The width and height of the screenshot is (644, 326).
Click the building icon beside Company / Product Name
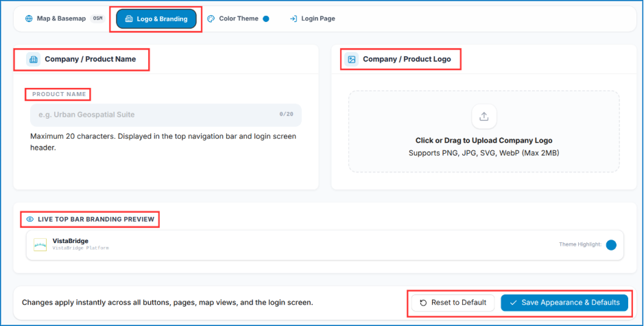(x=34, y=59)
